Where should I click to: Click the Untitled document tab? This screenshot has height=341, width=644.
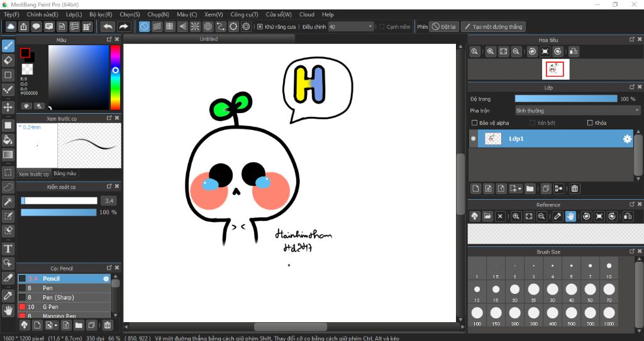coord(209,39)
